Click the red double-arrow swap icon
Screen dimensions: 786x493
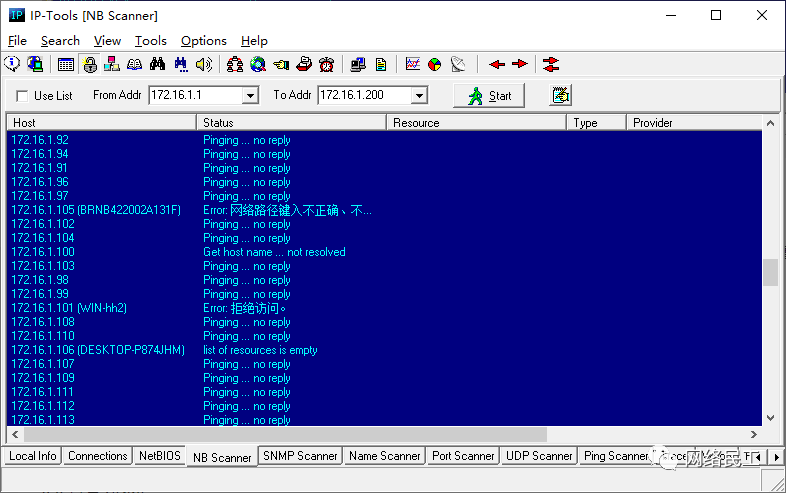coord(551,64)
